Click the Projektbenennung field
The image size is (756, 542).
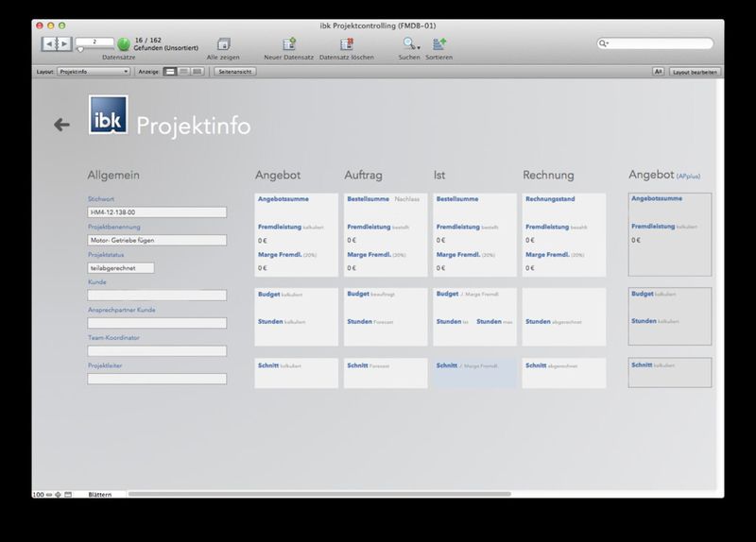click(x=157, y=240)
